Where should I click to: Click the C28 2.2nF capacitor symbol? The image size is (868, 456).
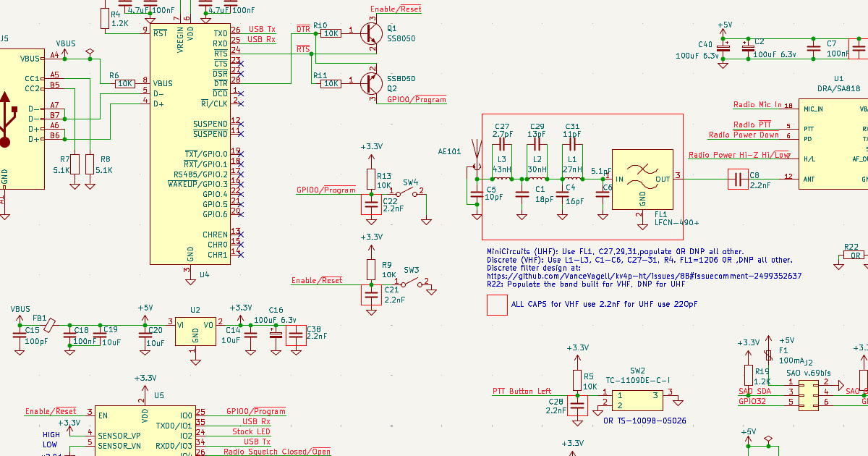pyautogui.click(x=576, y=406)
